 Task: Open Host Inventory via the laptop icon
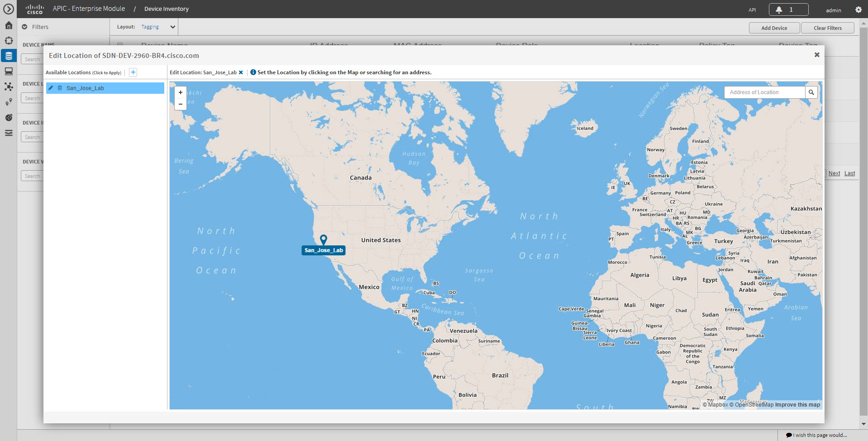(9, 71)
